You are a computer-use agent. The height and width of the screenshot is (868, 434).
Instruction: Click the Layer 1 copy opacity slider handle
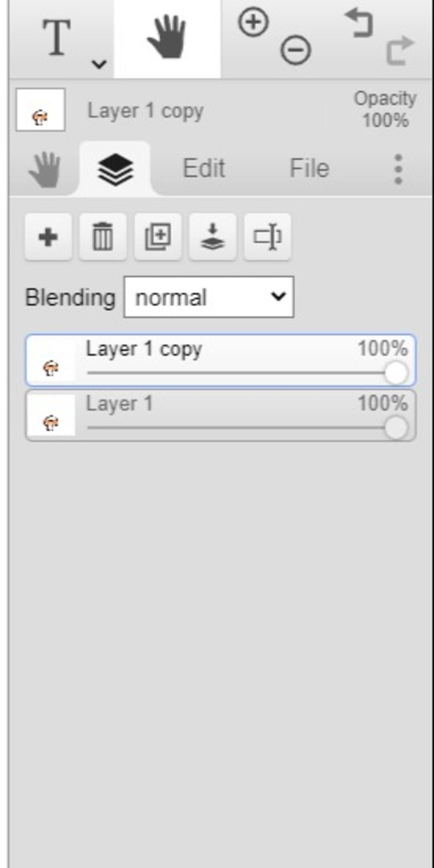coord(396,373)
